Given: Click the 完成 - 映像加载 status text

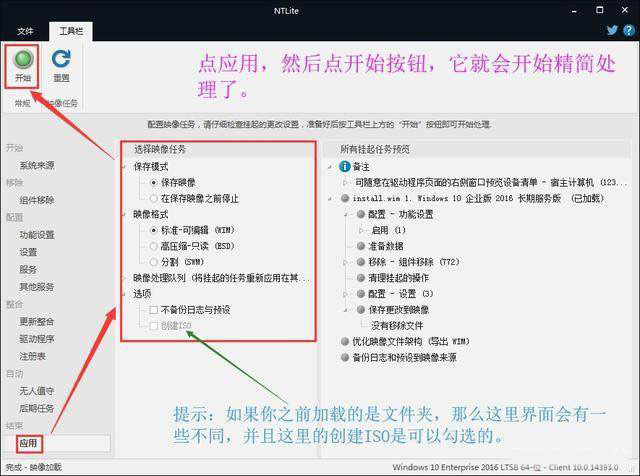Looking at the screenshot, I should pyautogui.click(x=34, y=467).
